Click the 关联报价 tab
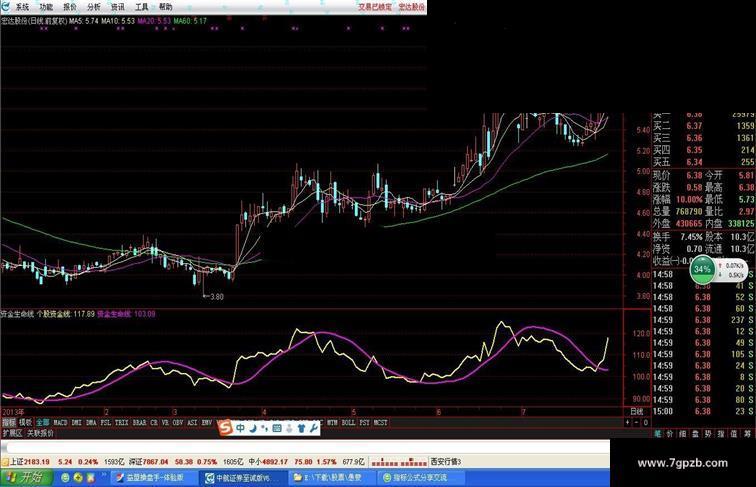 (x=40, y=433)
